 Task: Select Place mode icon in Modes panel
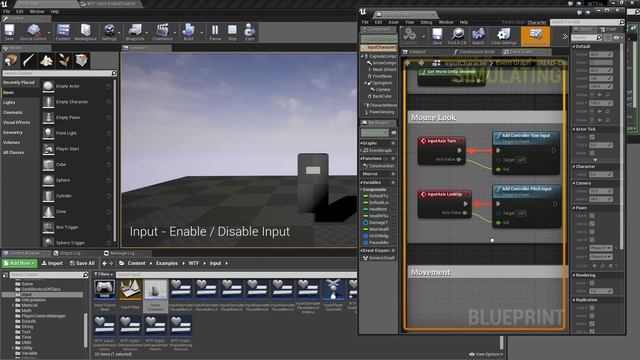click(11, 60)
